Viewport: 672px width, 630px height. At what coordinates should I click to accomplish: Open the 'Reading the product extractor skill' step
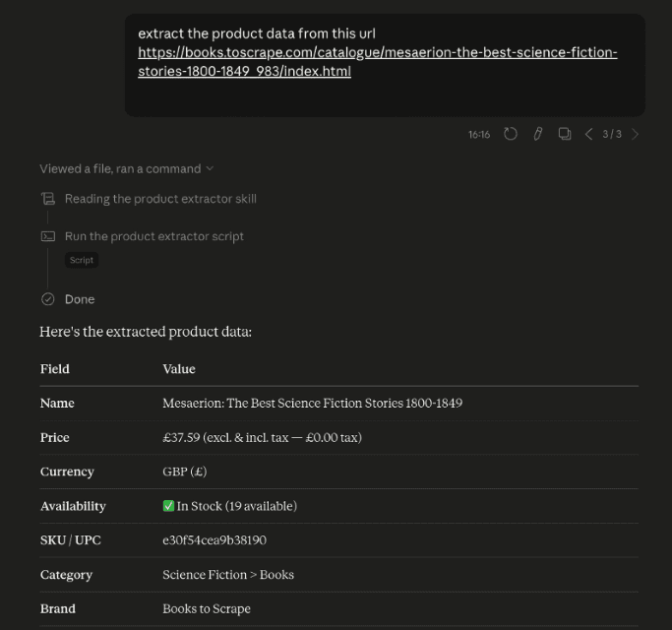tap(160, 199)
